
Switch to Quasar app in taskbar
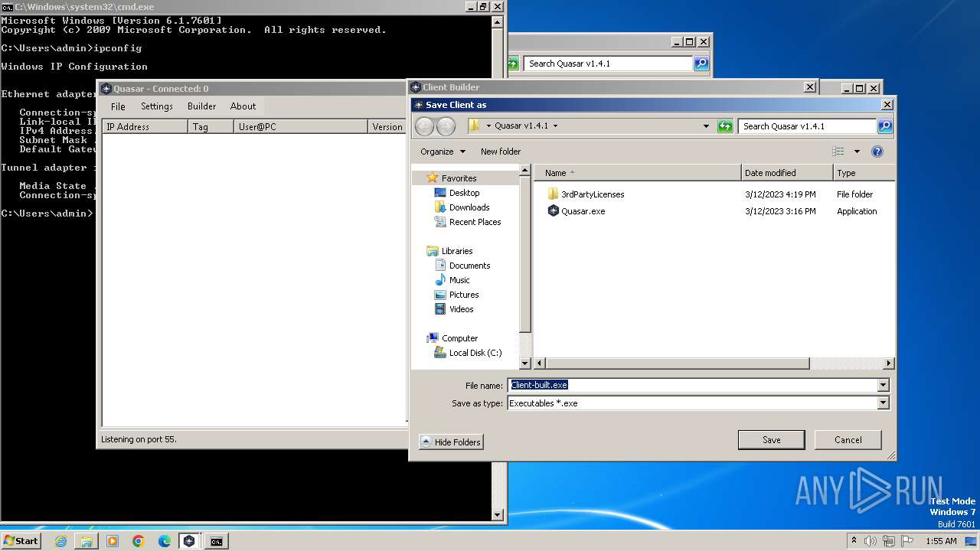click(189, 541)
